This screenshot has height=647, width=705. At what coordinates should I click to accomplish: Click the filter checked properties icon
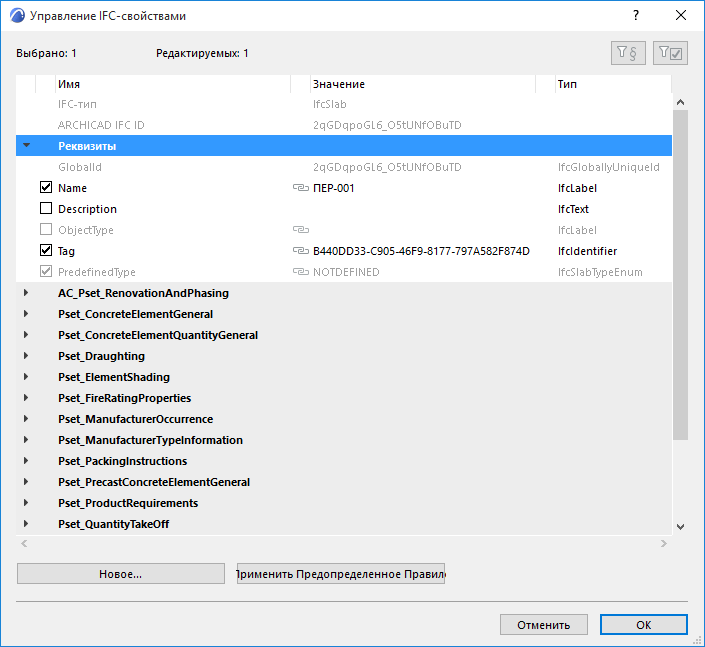670,54
